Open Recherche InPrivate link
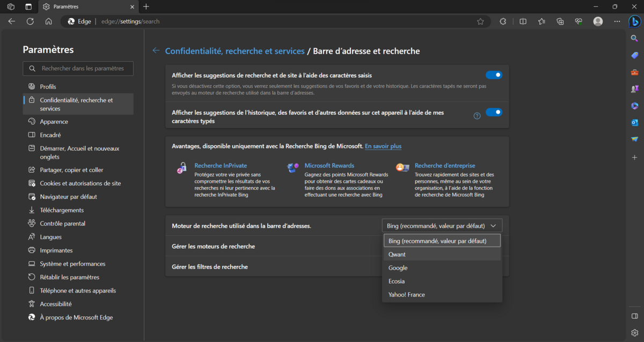This screenshot has height=342, width=644. click(221, 166)
